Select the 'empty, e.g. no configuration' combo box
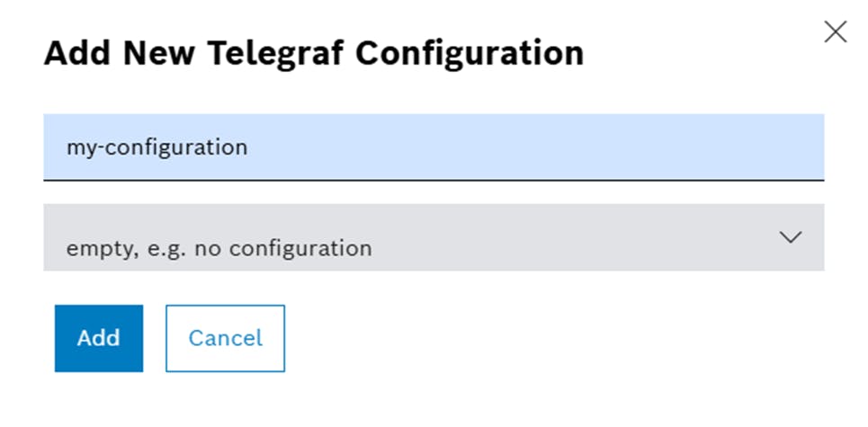 tap(434, 237)
